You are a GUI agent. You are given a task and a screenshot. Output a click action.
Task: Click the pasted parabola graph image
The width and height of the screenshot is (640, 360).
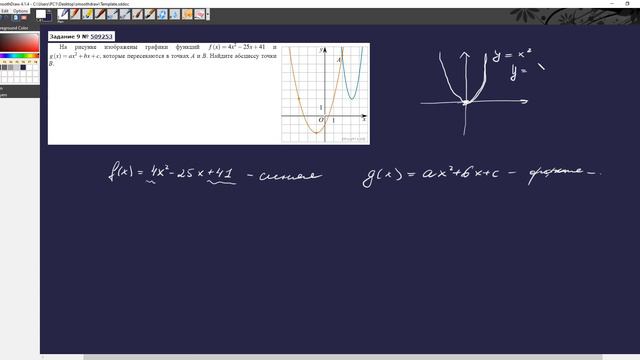point(325,94)
